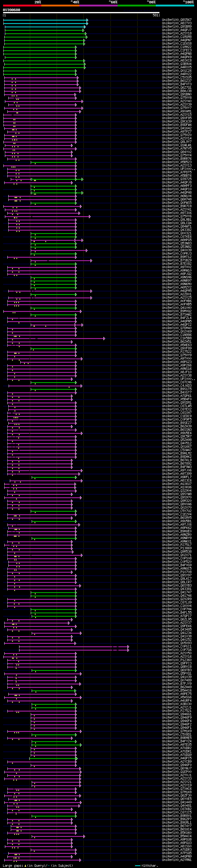
Task: Click the cyan =100char. scale bar
Action: coord(137,865)
